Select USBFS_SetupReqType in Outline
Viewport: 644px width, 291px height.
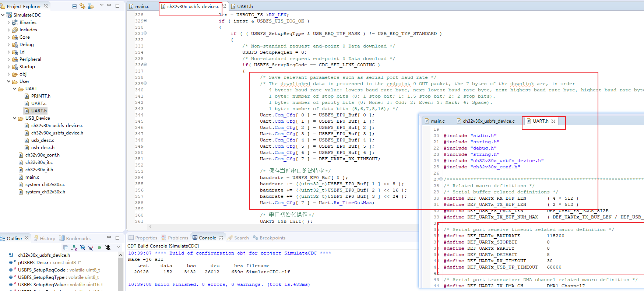tap(54, 277)
